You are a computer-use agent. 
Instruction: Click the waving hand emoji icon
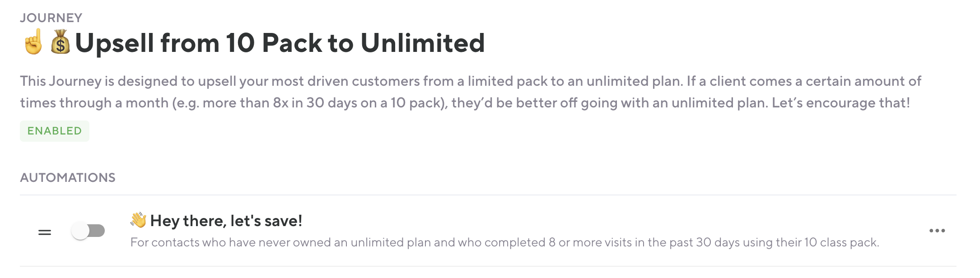[x=138, y=220]
